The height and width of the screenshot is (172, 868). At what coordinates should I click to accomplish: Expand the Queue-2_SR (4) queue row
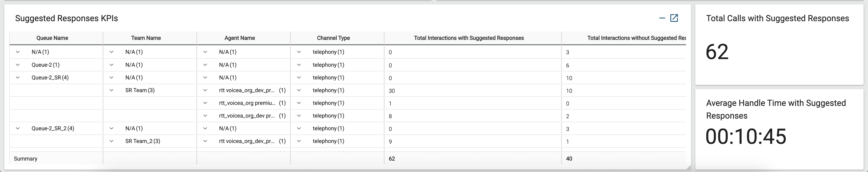click(18, 77)
